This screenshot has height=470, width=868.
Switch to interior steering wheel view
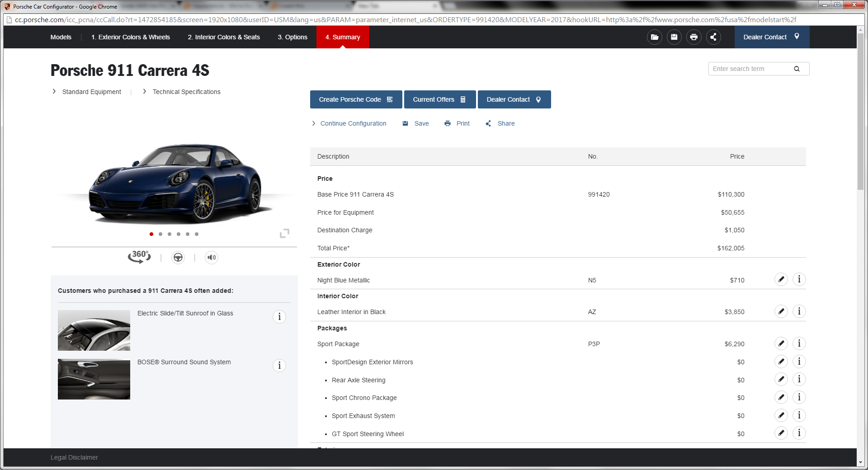[178, 258]
